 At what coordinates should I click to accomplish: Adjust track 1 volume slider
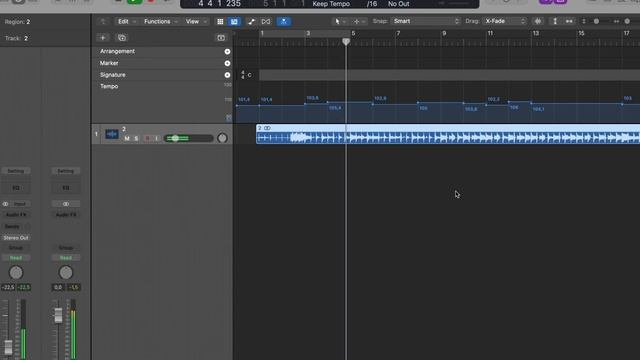click(189, 139)
